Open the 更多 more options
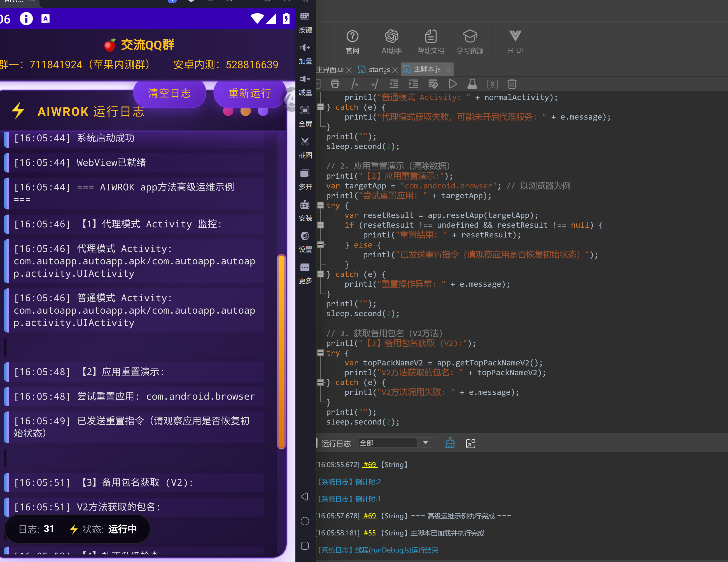The image size is (728, 562). coord(305,273)
